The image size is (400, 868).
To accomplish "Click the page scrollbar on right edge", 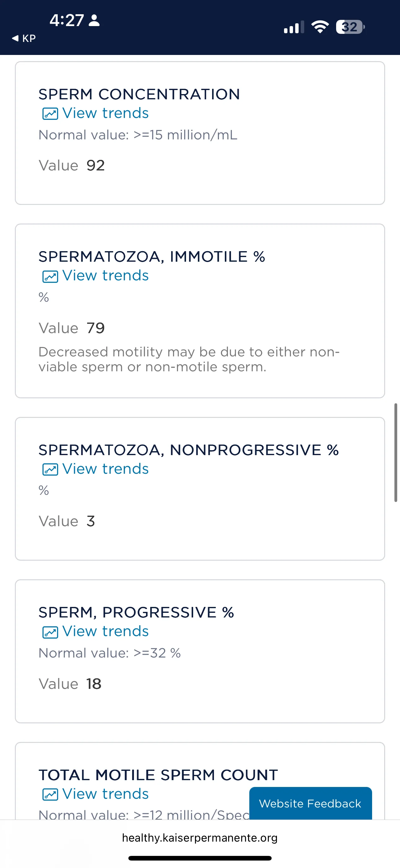I will tap(396, 453).
